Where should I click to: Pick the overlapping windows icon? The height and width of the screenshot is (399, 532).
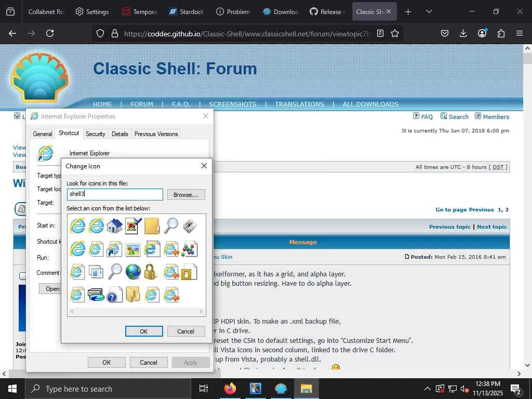96,272
